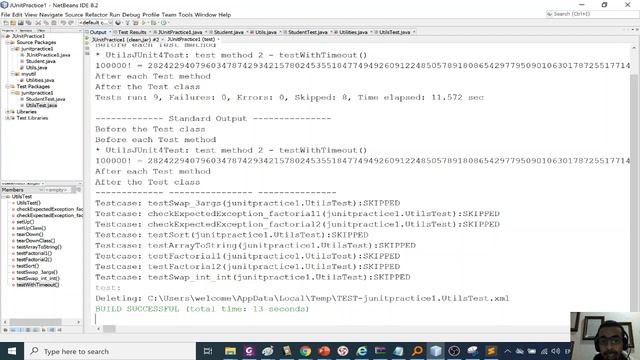Click the Members filter empty field
Image resolution: width=640 pixels, height=360 pixels.
57,190
